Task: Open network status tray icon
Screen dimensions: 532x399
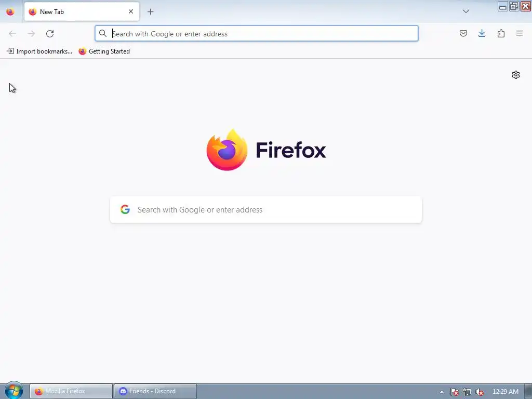Action: click(x=467, y=392)
